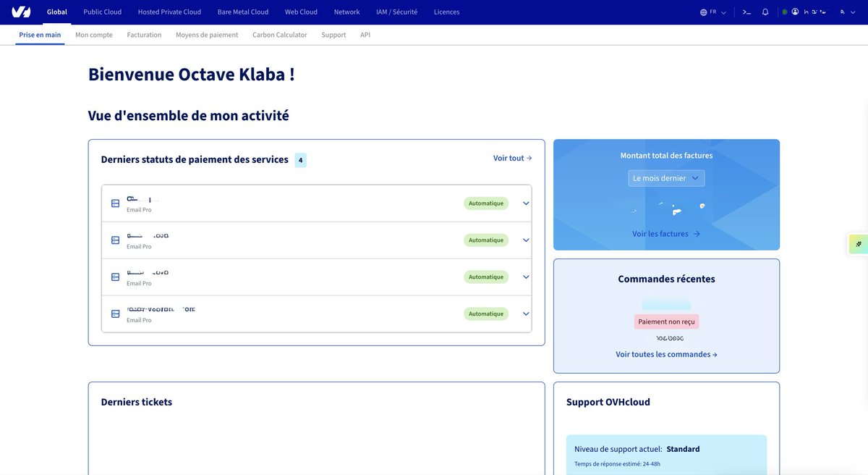Switch to the Facturation tab

tap(144, 34)
